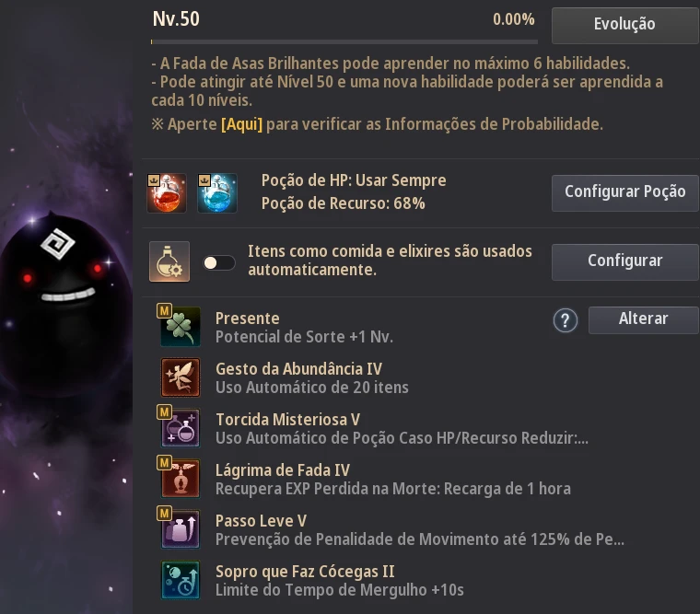Click the Sopro que Faz Cócegas II icon
The image size is (700, 614).
[181, 580]
